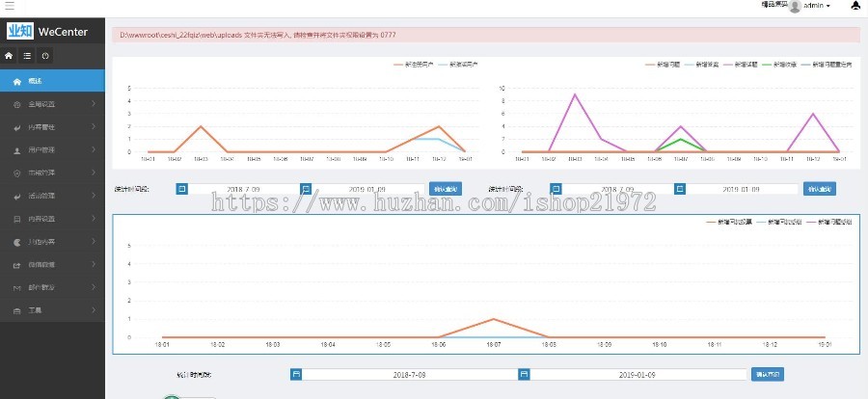Open the 内容管理 sidebar menu
Viewport: 868px width, 399px height.
(52, 126)
